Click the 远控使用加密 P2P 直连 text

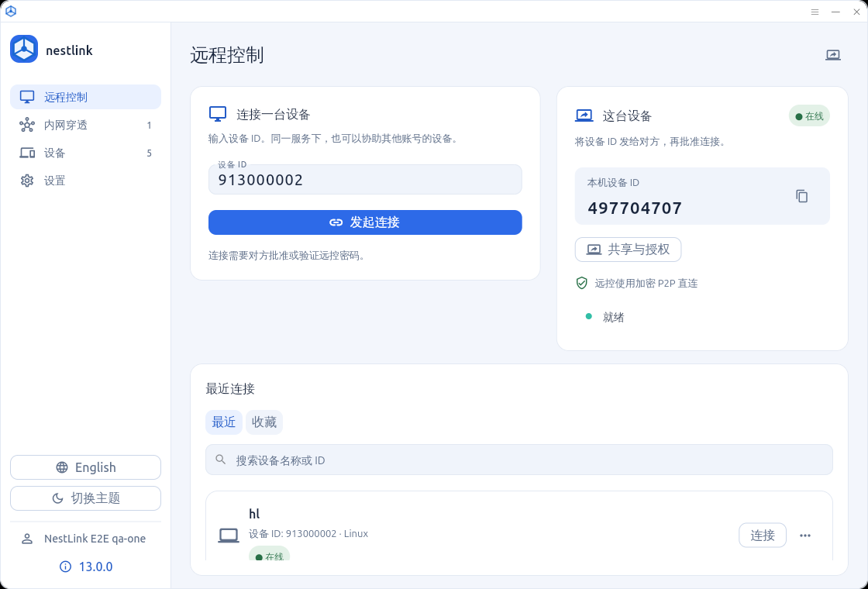(x=646, y=284)
